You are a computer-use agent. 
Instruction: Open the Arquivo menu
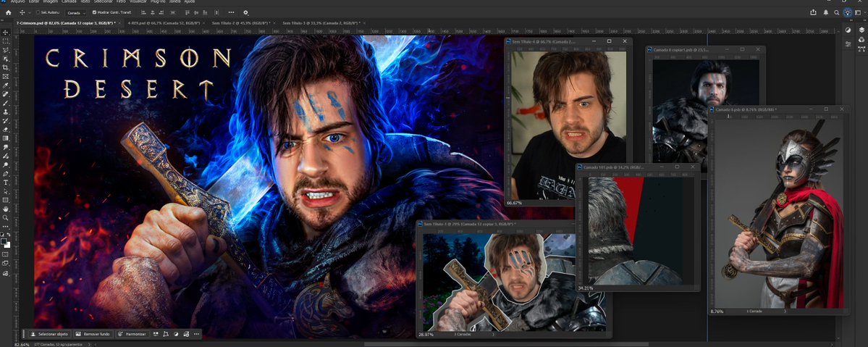coord(17,1)
